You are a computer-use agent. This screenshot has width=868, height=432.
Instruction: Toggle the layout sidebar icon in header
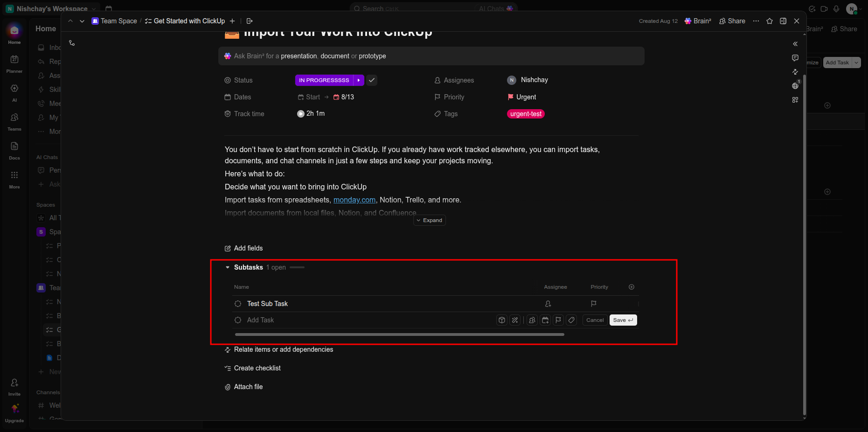click(783, 21)
